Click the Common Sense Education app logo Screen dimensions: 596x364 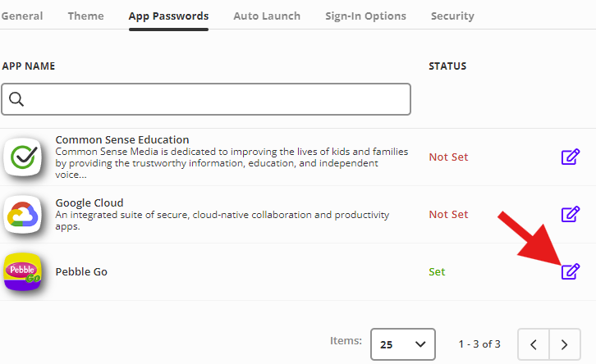coord(22,157)
